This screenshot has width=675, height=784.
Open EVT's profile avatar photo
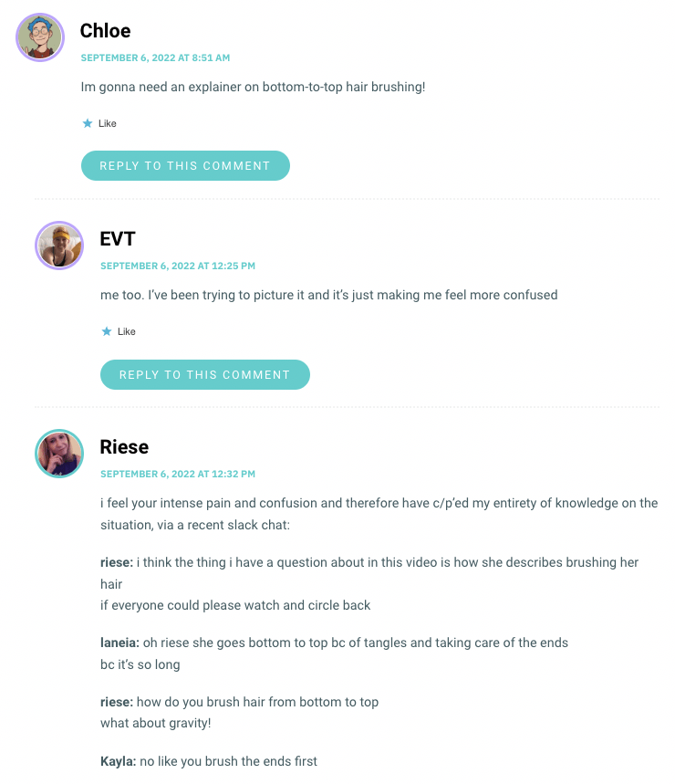pyautogui.click(x=59, y=246)
